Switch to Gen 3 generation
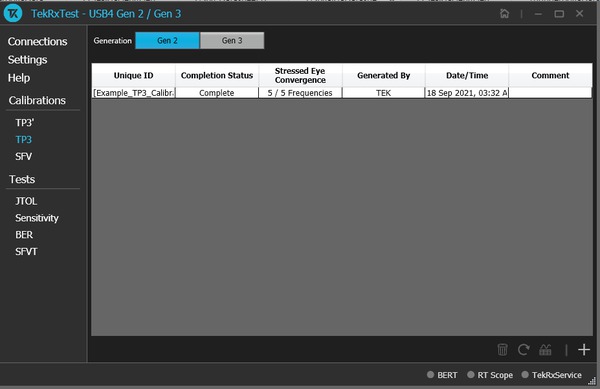Image resolution: width=600 pixels, height=389 pixels. (x=232, y=41)
